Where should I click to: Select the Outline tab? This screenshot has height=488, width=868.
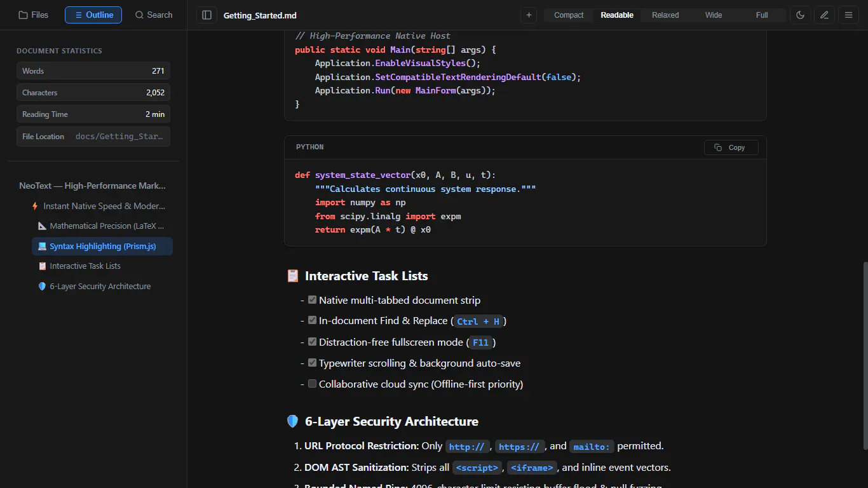point(93,15)
